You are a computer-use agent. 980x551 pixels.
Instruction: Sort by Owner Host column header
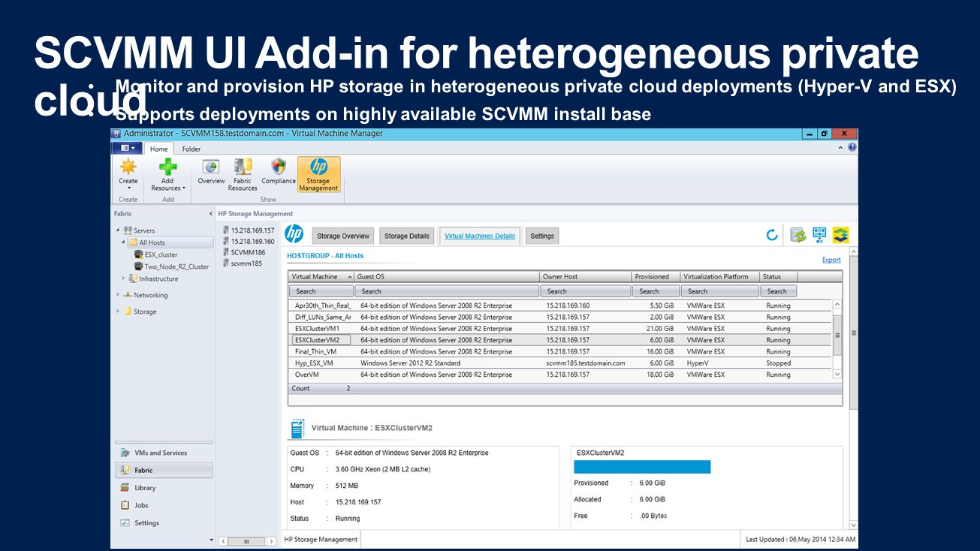coord(585,276)
